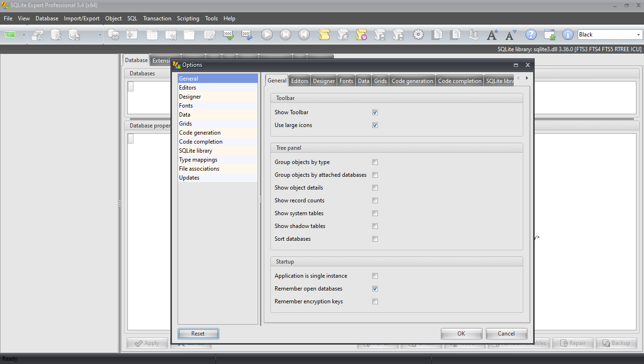
Task: Click the second paste documents toolbar icon
Action: coord(455,35)
